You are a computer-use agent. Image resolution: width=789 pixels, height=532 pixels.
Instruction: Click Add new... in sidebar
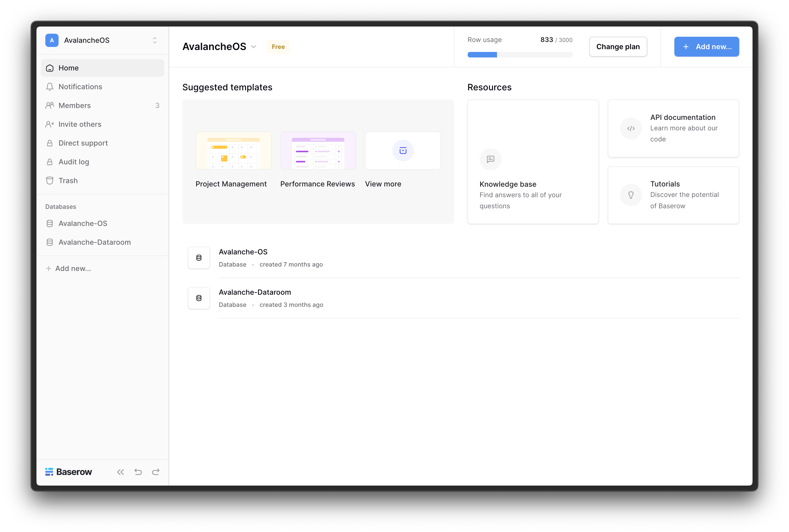(x=73, y=269)
